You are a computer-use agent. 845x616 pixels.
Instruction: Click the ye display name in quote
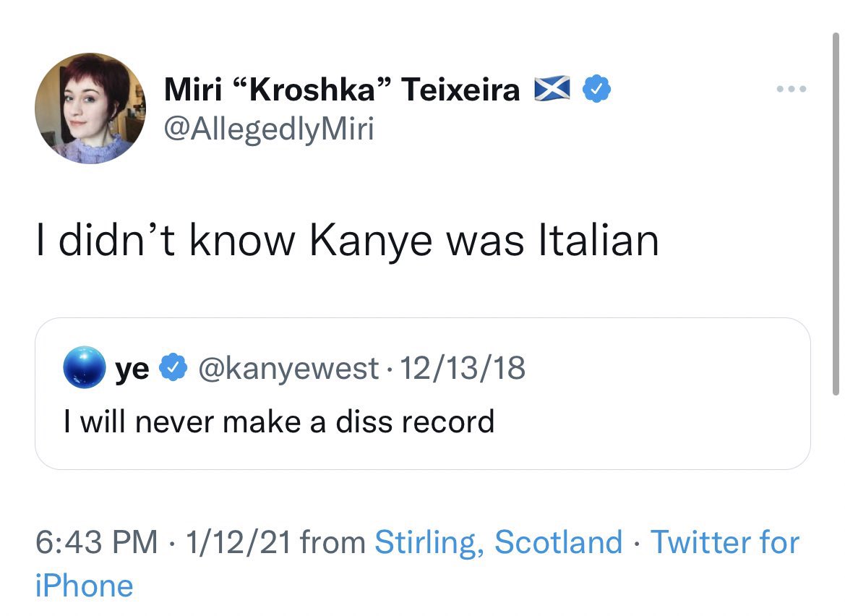pos(132,369)
